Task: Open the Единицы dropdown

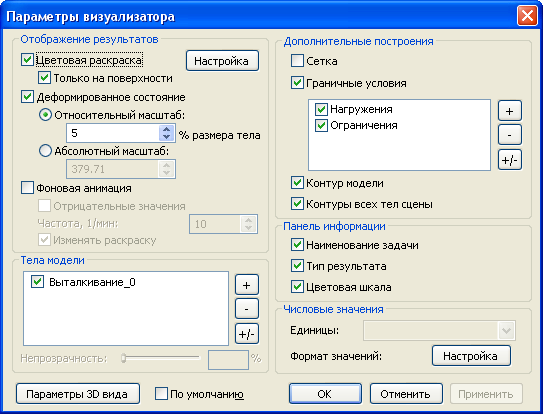Action: [506, 331]
